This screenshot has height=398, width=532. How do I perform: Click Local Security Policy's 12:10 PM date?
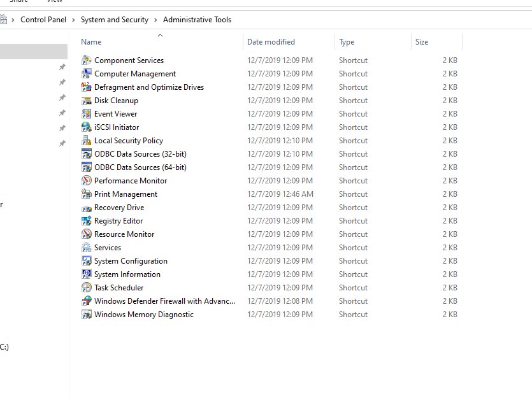pos(280,140)
